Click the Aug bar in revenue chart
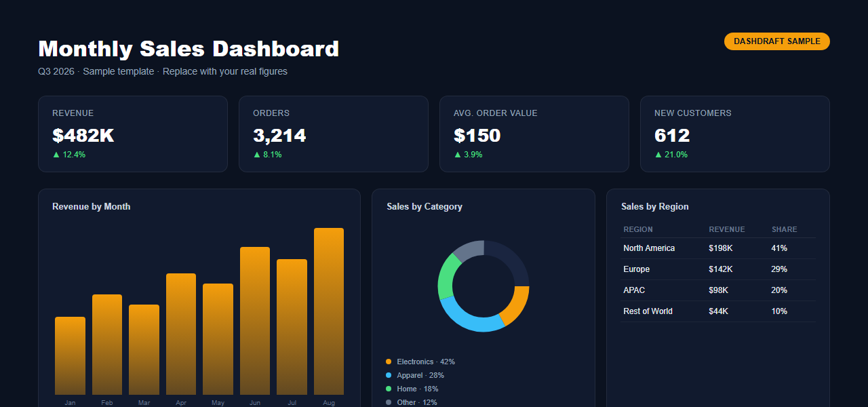 tap(329, 311)
